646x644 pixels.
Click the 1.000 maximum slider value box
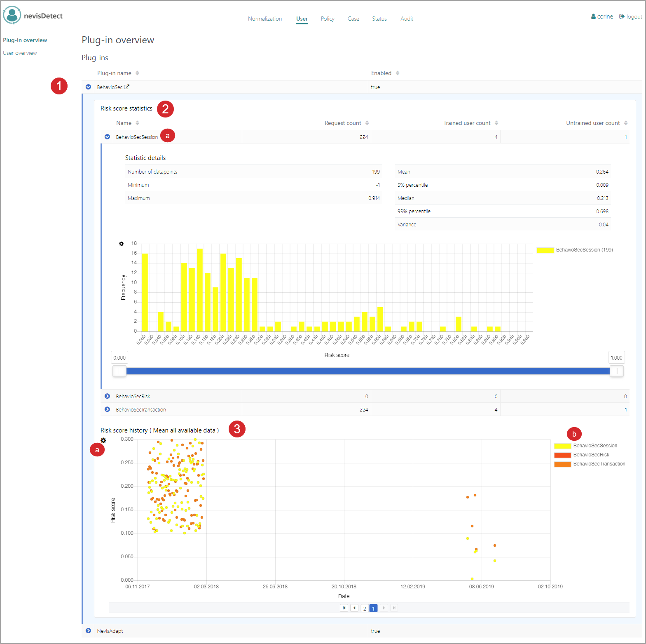click(617, 357)
